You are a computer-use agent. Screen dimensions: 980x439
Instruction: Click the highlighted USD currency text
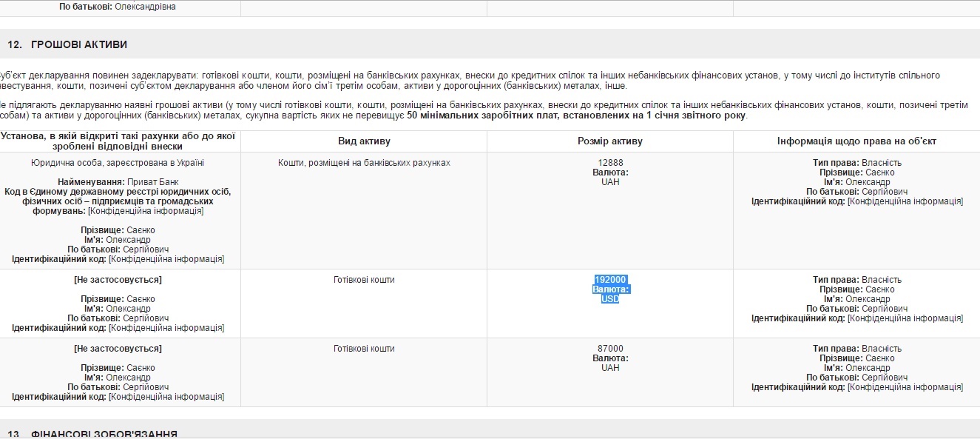point(610,299)
